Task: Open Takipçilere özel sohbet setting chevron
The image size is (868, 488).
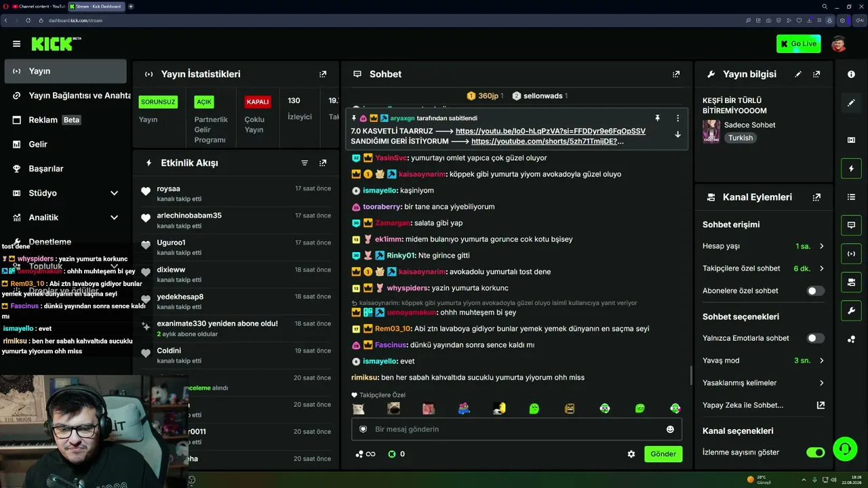Action: [x=821, y=268]
